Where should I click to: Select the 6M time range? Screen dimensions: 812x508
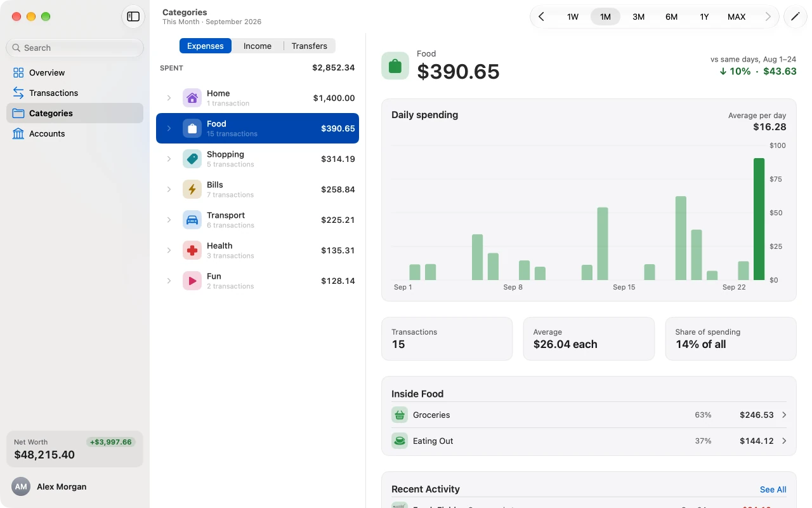point(671,17)
